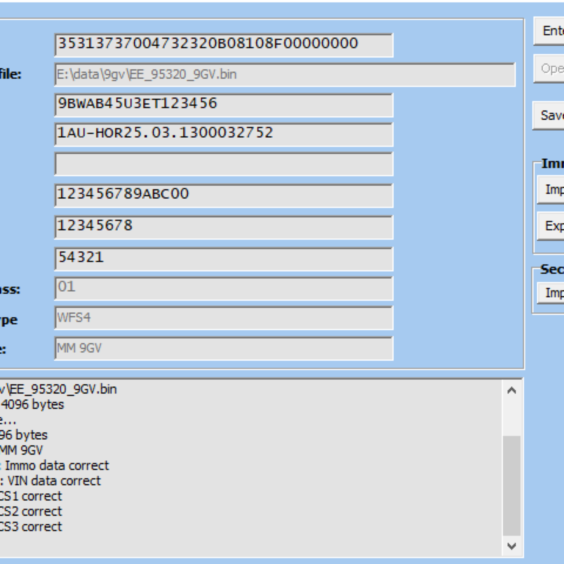Click the field showing MM 9GV

224,348
